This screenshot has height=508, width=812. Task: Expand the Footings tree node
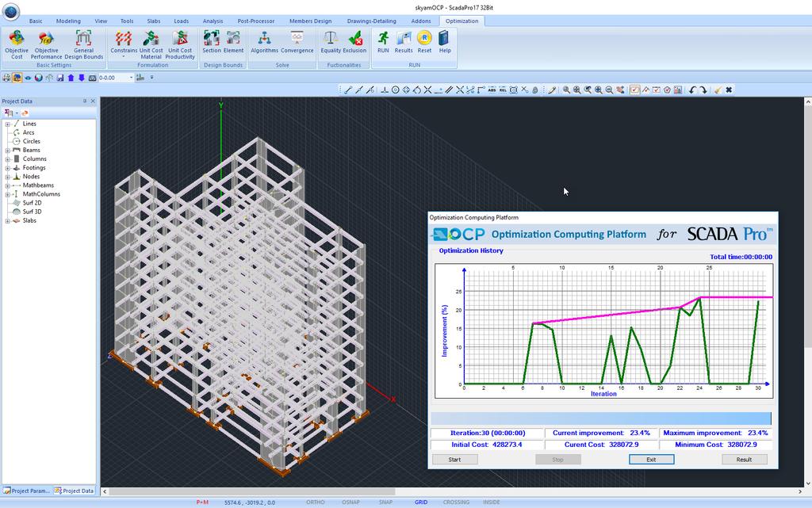coord(8,168)
